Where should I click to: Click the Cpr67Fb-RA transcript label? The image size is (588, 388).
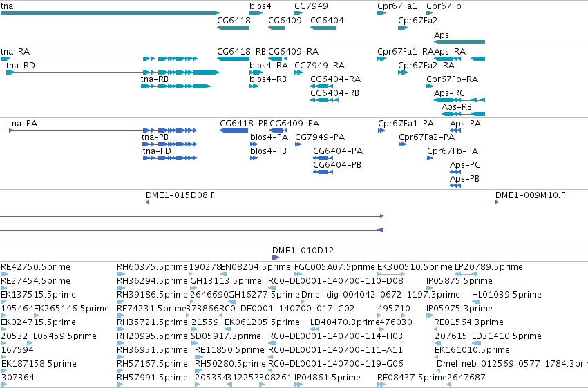point(453,79)
